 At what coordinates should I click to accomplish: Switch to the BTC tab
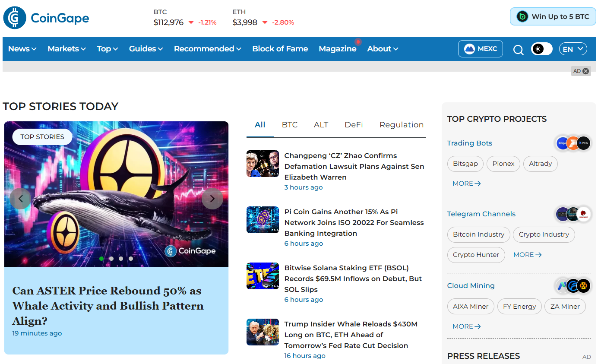click(290, 125)
